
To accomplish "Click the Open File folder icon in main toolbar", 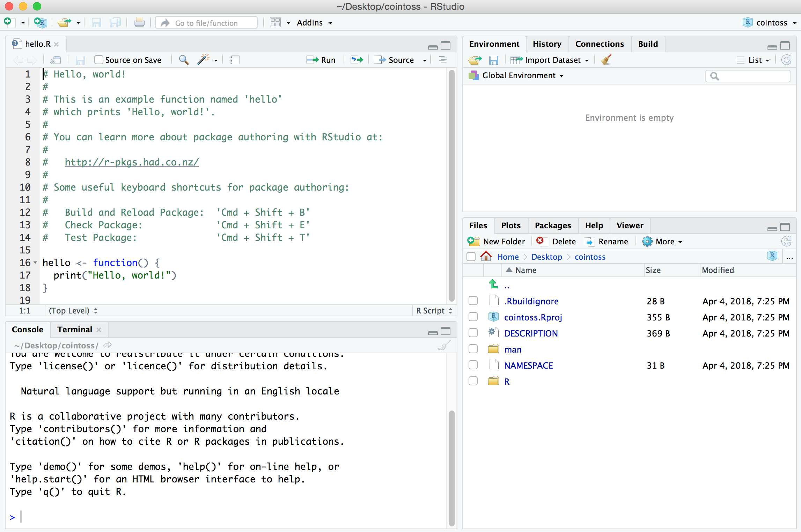I will coord(65,23).
